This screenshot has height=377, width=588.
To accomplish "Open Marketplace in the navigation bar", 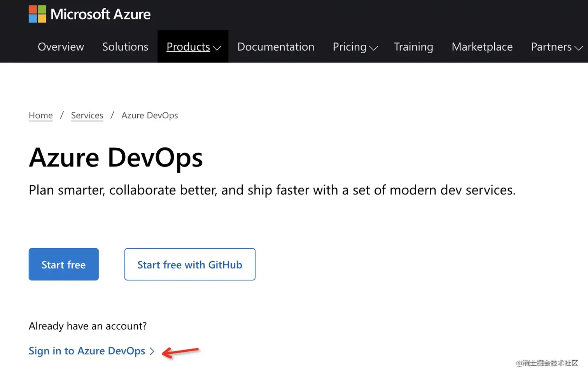I will click(482, 47).
